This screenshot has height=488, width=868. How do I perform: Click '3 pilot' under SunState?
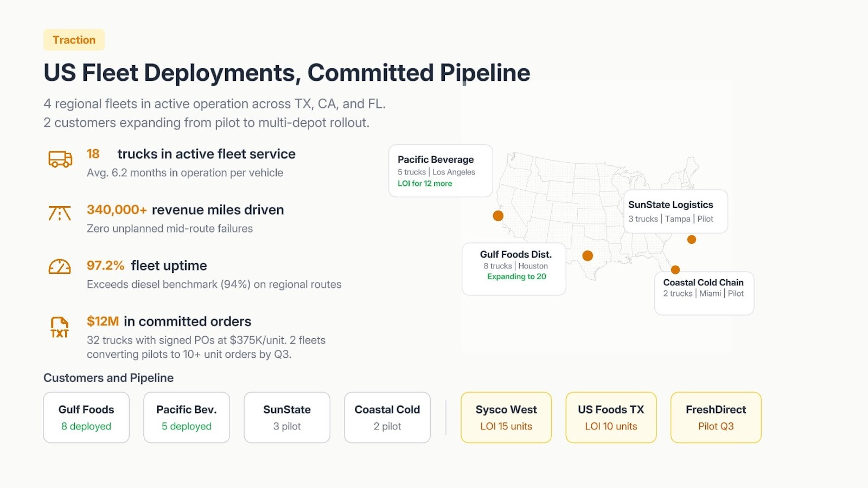[287, 426]
